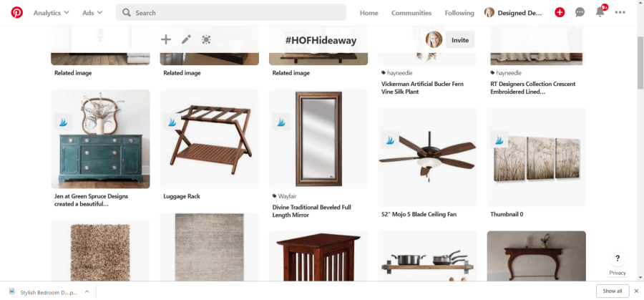Viewport: 644px width, 300px height.
Task: Open the three-dot more options menu
Action: click(620, 13)
